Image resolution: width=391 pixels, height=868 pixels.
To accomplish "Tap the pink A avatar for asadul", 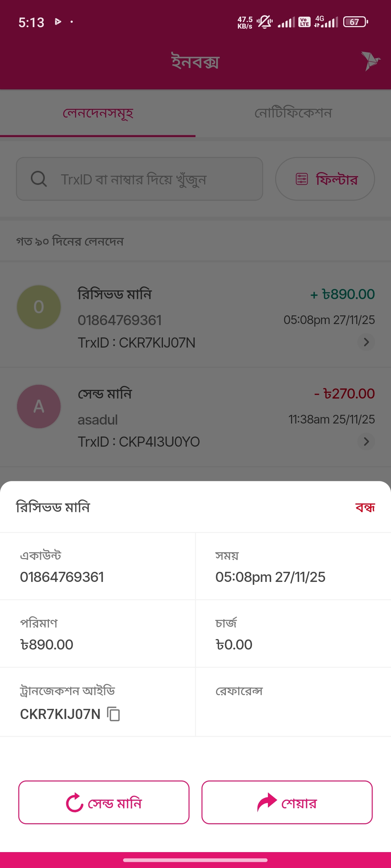I will pyautogui.click(x=39, y=407).
